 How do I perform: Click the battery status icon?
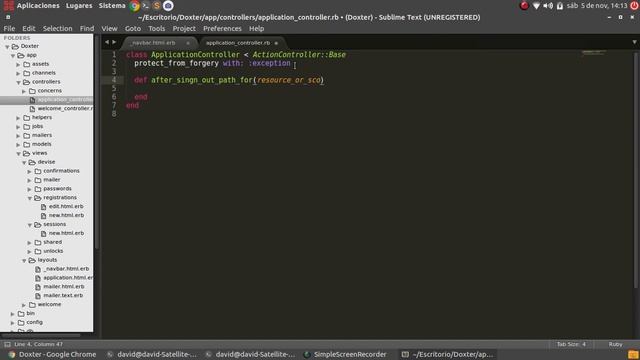point(560,6)
